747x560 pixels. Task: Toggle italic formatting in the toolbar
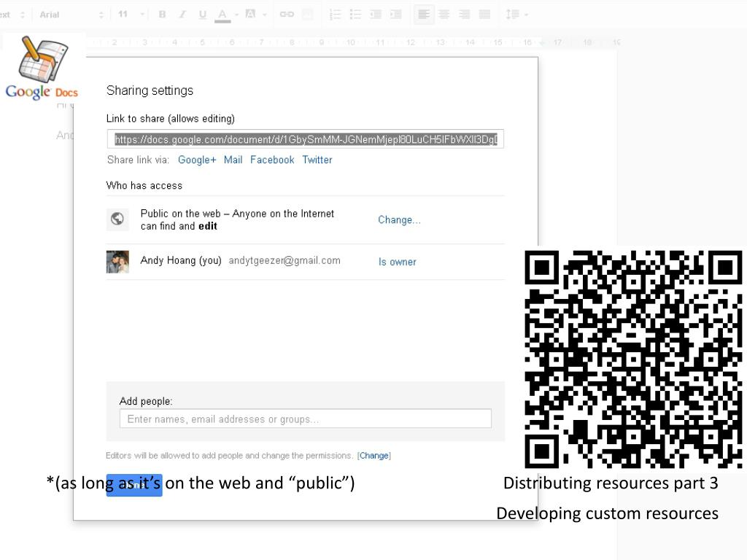coord(182,15)
